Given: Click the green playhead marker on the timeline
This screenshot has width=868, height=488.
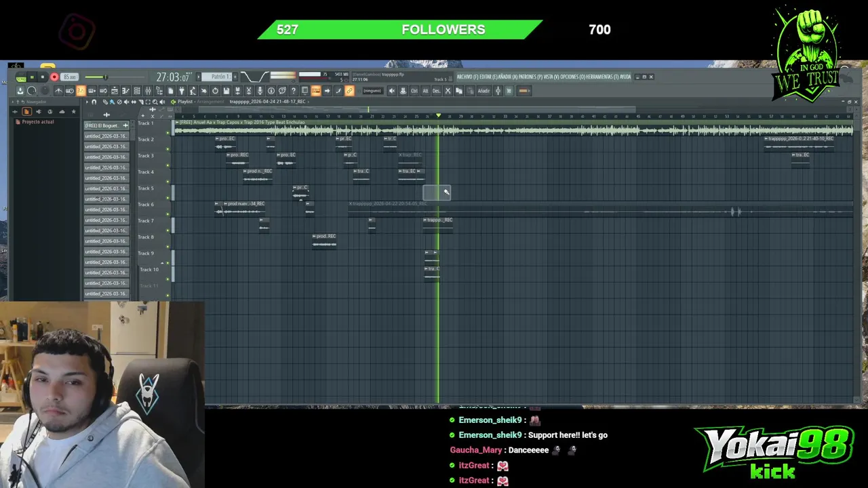Looking at the screenshot, I should pos(438,116).
